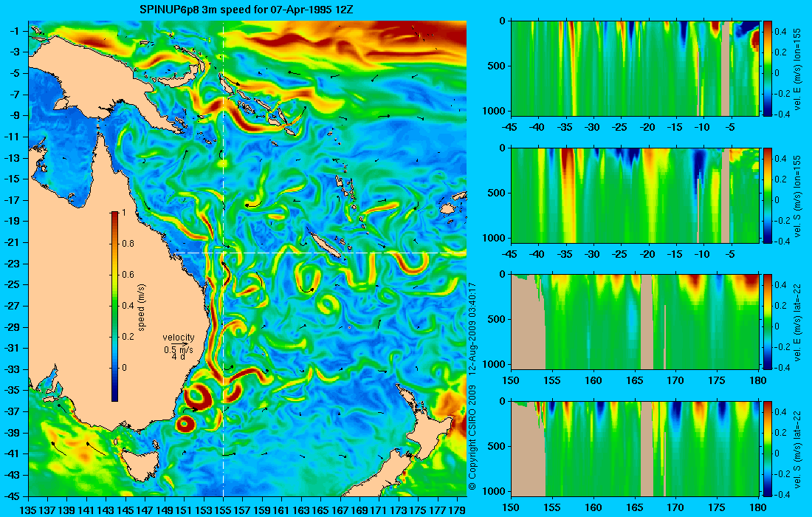The width and height of the screenshot is (812, 517).
Task: Click the colorbar of the top section plot
Action: (767, 69)
